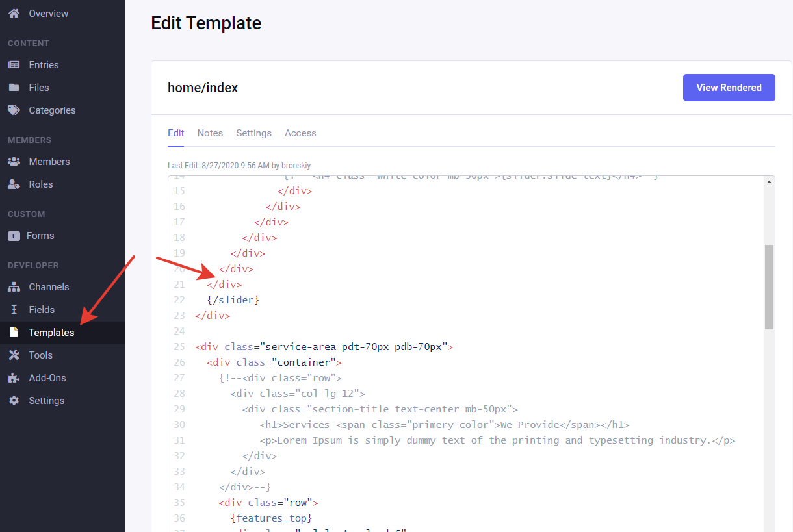
Task: Click the Add-Ons puzzle icon
Action: coord(14,378)
